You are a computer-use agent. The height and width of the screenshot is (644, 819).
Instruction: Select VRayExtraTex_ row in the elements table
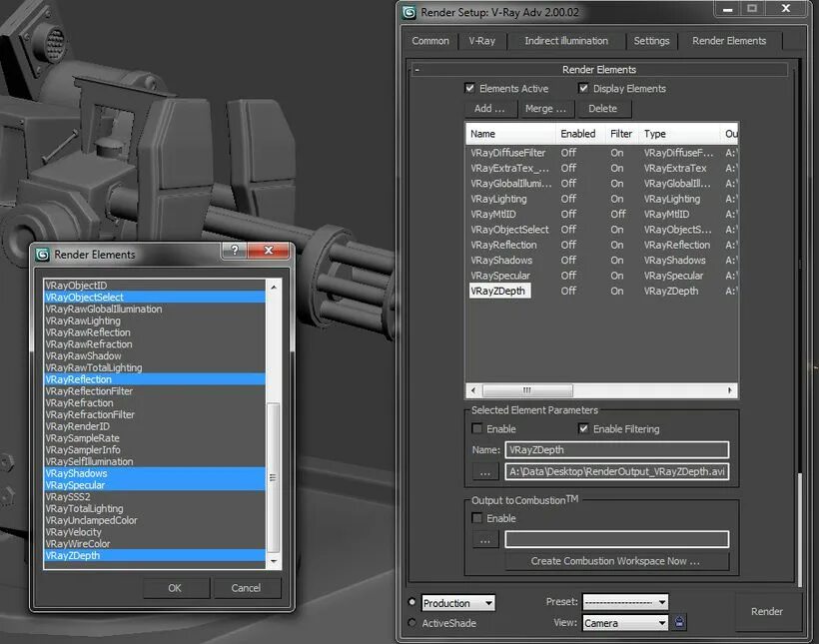pos(601,168)
